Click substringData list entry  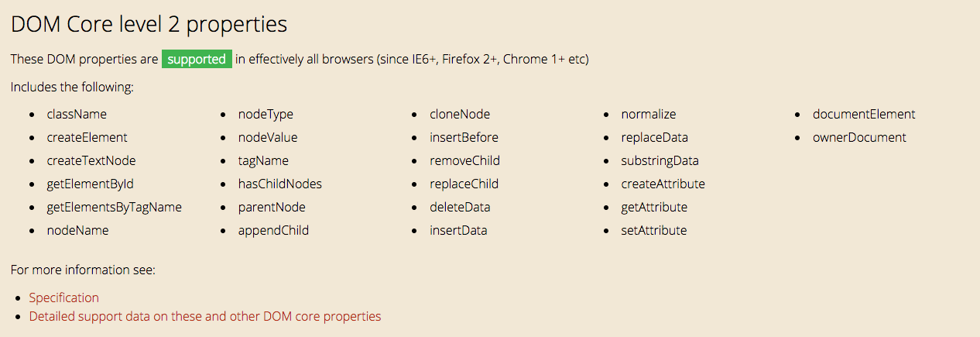coord(660,160)
